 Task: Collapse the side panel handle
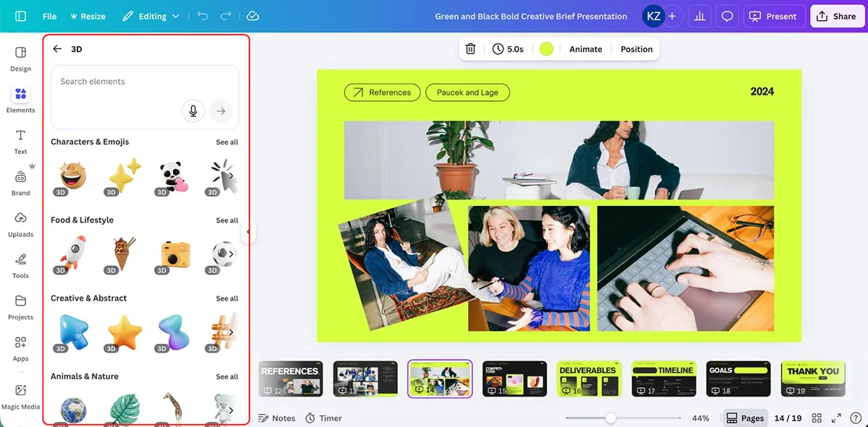(x=248, y=232)
